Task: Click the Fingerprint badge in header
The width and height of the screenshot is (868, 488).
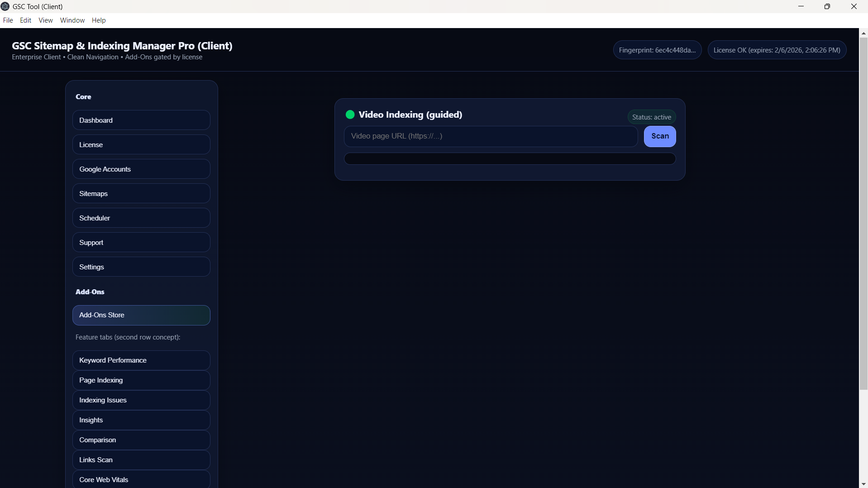Action: tap(657, 50)
